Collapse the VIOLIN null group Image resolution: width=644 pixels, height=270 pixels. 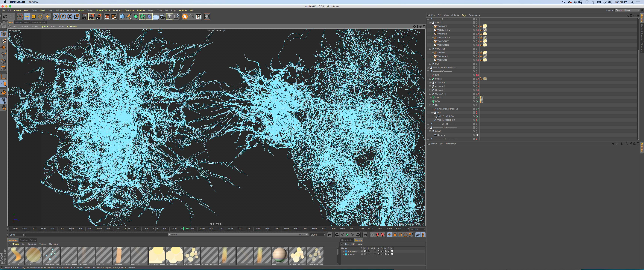pos(430,22)
